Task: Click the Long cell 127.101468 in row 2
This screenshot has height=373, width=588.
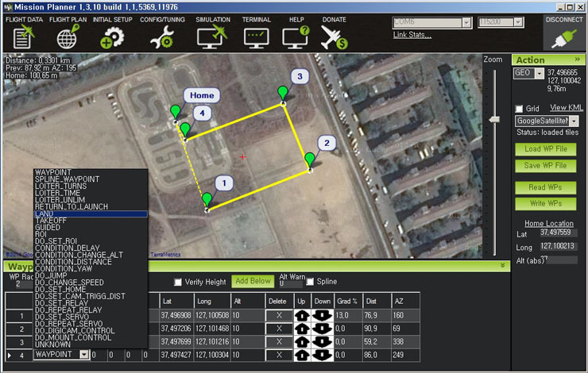Action: point(212,329)
